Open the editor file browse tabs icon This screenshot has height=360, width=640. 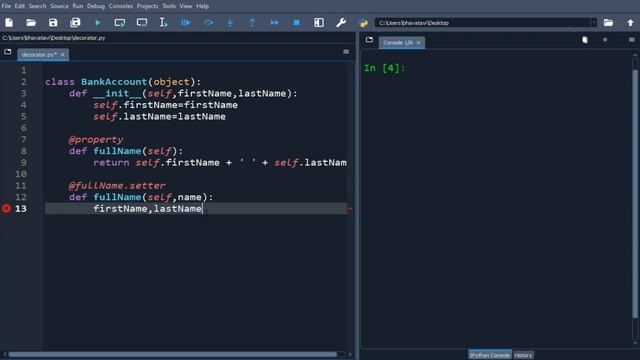point(7,52)
